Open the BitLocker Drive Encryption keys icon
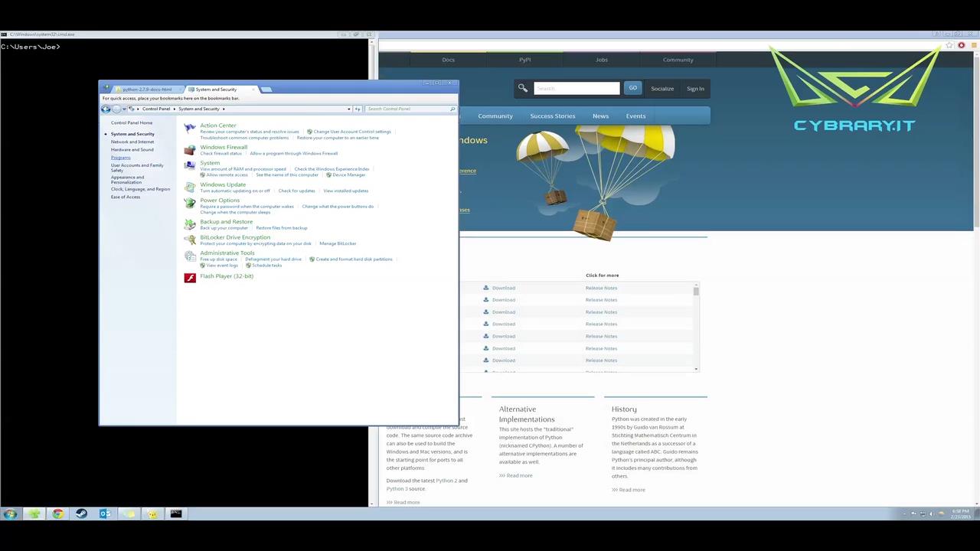This screenshot has width=980, height=551. (190, 240)
